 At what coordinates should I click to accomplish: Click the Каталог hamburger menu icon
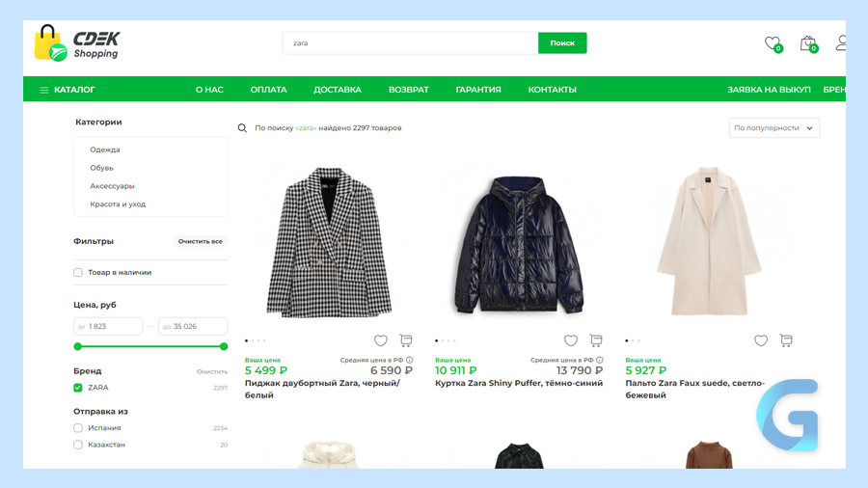pos(43,90)
